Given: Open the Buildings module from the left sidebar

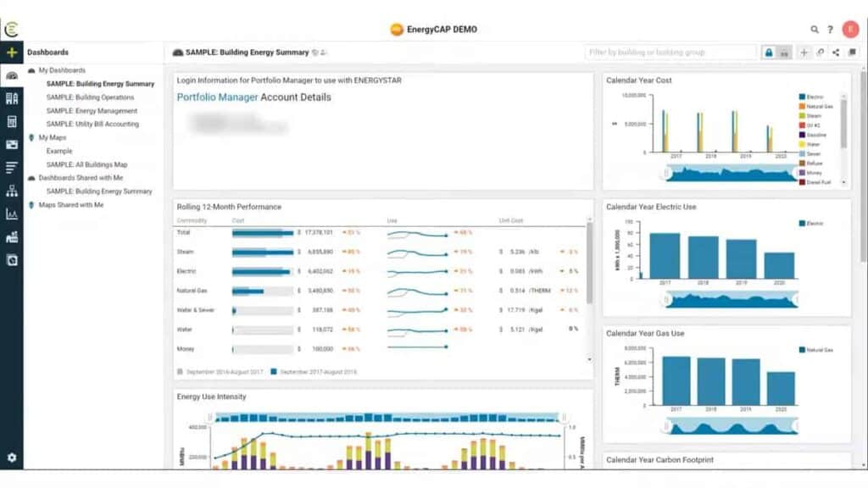Looking at the screenshot, I should [x=13, y=97].
